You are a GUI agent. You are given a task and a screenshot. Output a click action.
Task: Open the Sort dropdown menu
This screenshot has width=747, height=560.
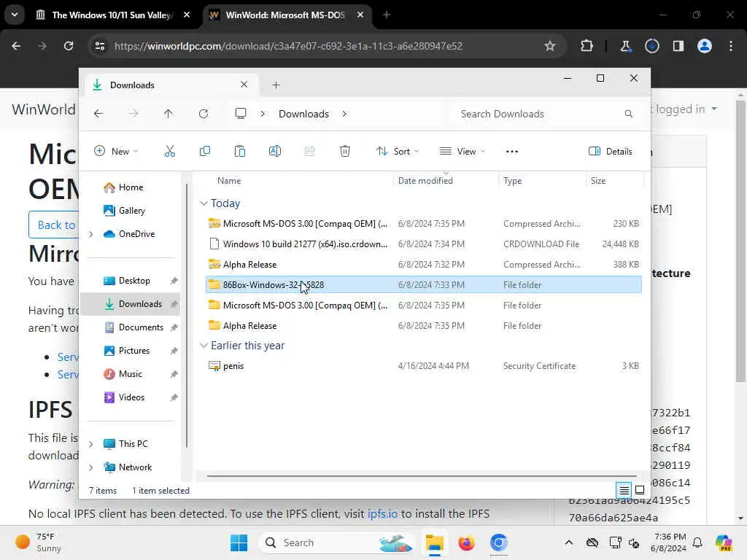click(x=398, y=152)
